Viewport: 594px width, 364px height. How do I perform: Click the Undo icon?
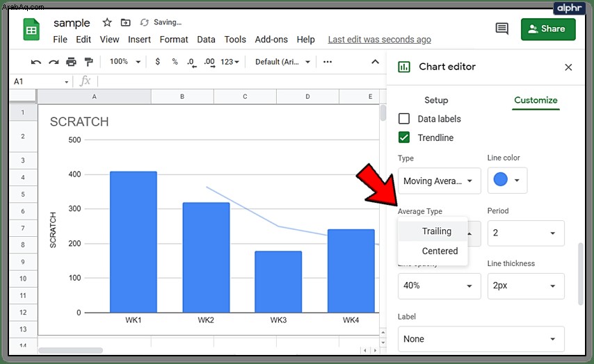36,62
